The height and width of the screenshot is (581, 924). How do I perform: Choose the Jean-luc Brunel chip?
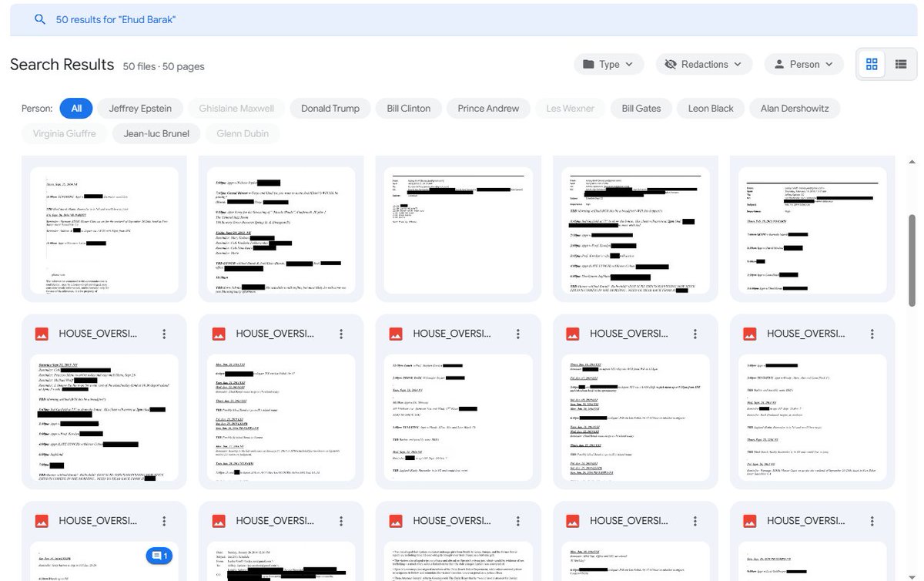point(156,133)
